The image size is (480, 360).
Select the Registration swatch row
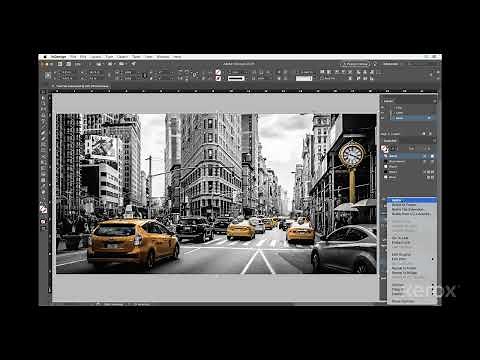pos(409,162)
